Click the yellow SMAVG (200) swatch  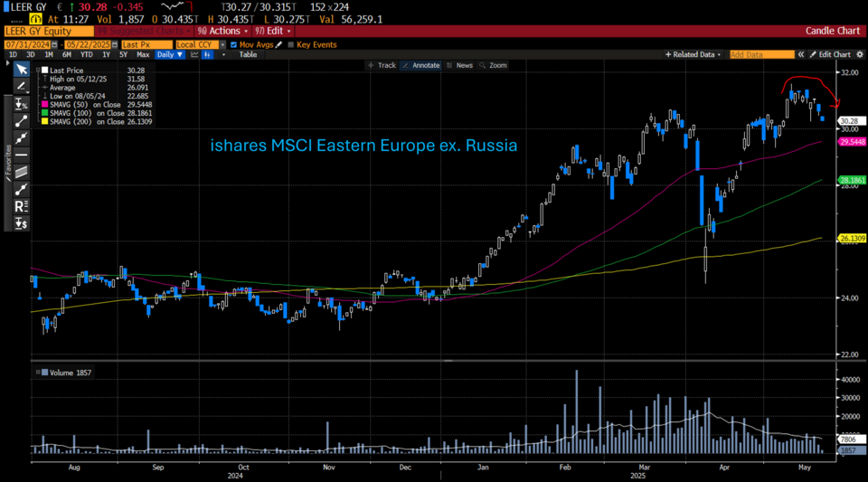pos(45,122)
